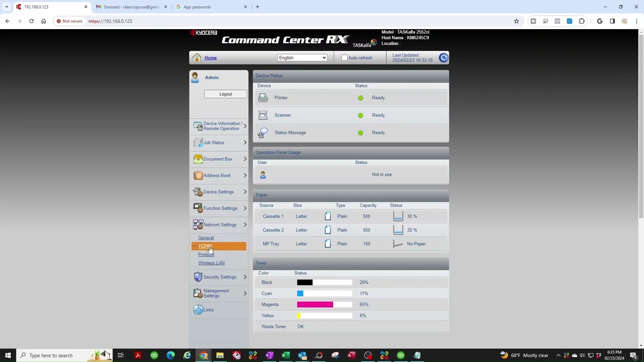The image size is (644, 362).
Task: Click the Logout button
Action: [225, 94]
